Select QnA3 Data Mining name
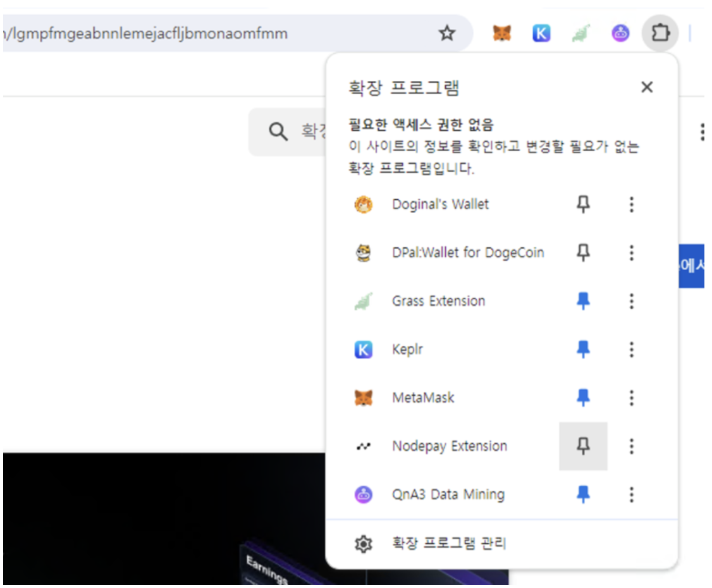The width and height of the screenshot is (712, 588). click(x=448, y=494)
